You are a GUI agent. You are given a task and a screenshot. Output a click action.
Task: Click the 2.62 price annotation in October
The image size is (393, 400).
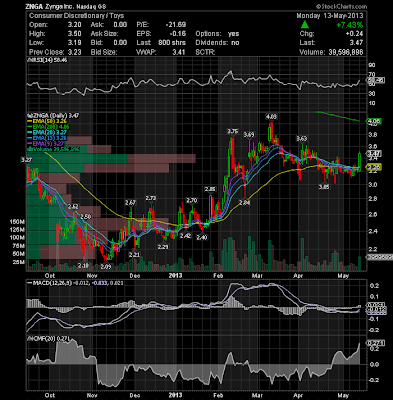coord(73,207)
